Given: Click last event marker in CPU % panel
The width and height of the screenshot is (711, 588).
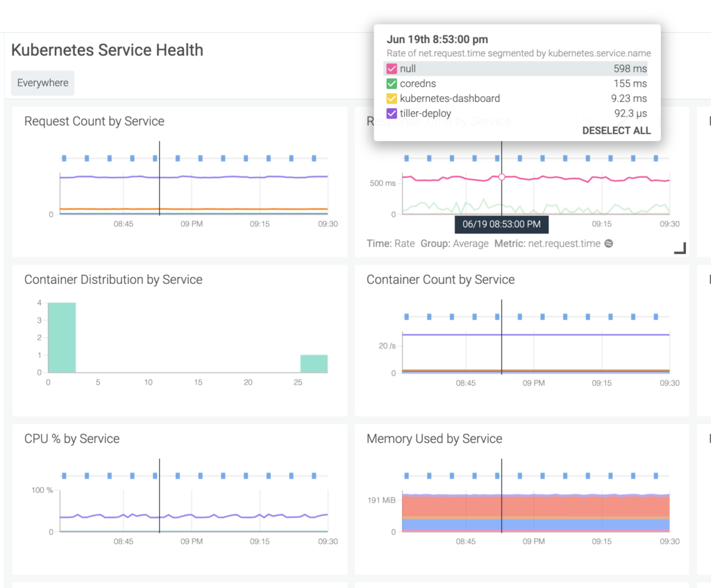Looking at the screenshot, I should pos(314,476).
